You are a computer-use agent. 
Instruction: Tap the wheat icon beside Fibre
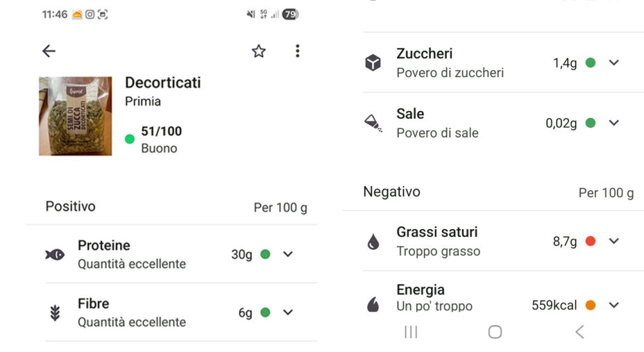click(x=55, y=313)
